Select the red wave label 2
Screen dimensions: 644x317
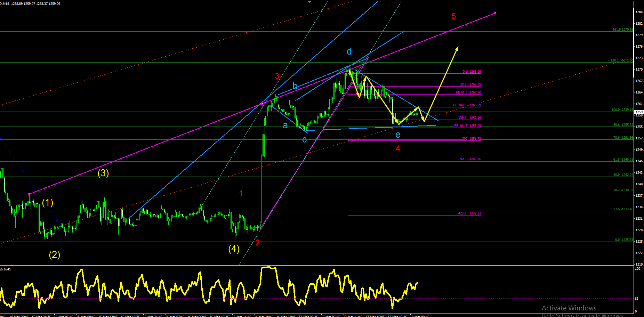coord(258,243)
